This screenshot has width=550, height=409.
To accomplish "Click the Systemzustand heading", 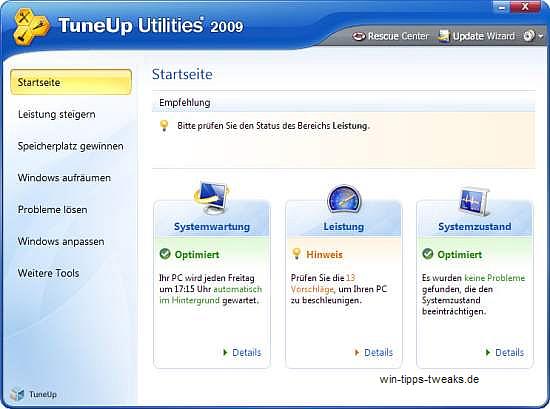I will click(475, 227).
